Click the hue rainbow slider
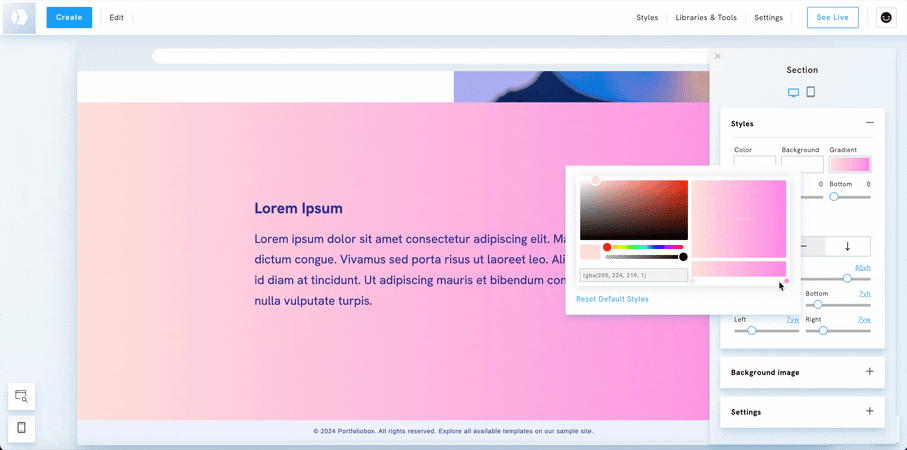Screen dimensions: 907x450 click(x=646, y=247)
